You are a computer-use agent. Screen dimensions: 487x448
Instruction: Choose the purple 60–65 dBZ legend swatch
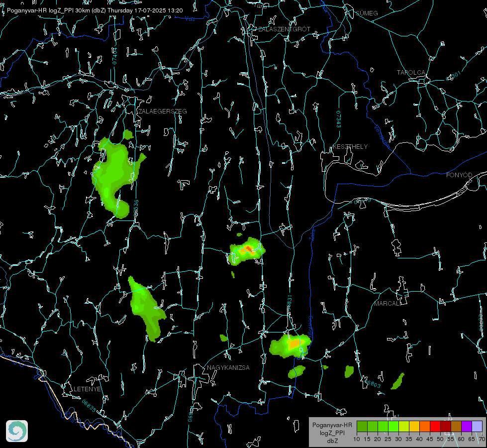pos(467,426)
